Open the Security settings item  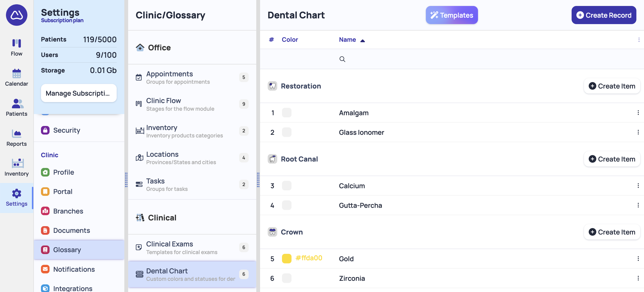[66, 130]
